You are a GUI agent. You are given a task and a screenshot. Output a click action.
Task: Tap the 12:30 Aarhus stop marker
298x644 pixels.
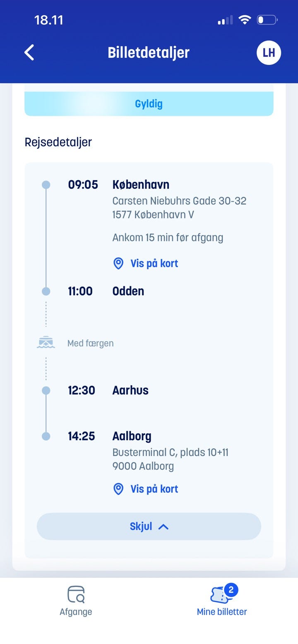[46, 390]
